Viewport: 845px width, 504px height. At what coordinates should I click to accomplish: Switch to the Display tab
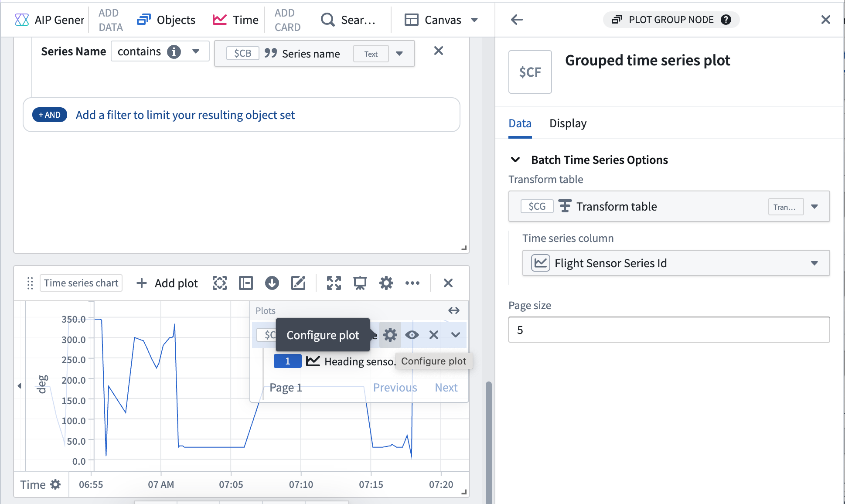pos(567,123)
